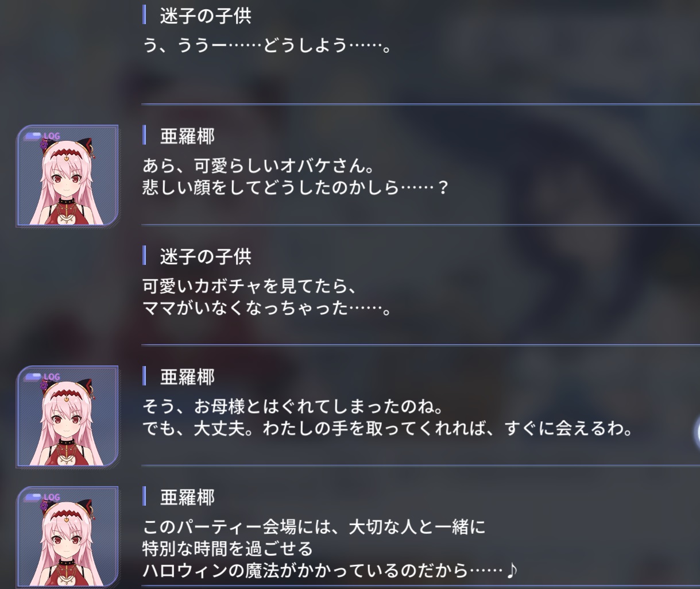This screenshot has height=589, width=700.
Task: Click the 亜羅椰 name above パーティー会場 line
Action: pos(187,497)
